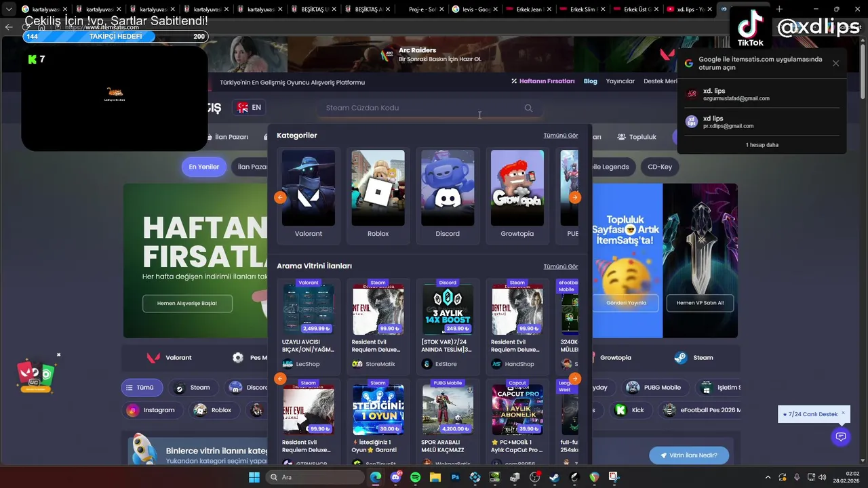Open the browser tab list dropdown
This screenshot has height=488, width=868.
click(9, 9)
